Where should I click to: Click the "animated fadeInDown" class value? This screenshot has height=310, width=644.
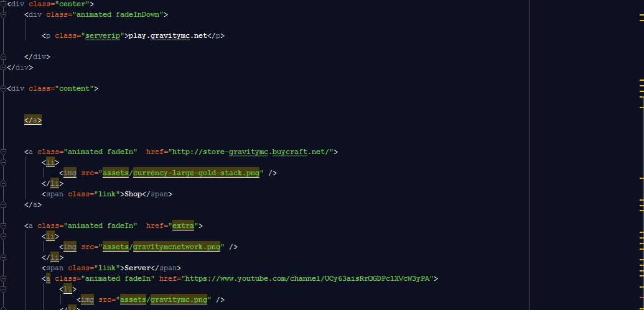click(118, 15)
